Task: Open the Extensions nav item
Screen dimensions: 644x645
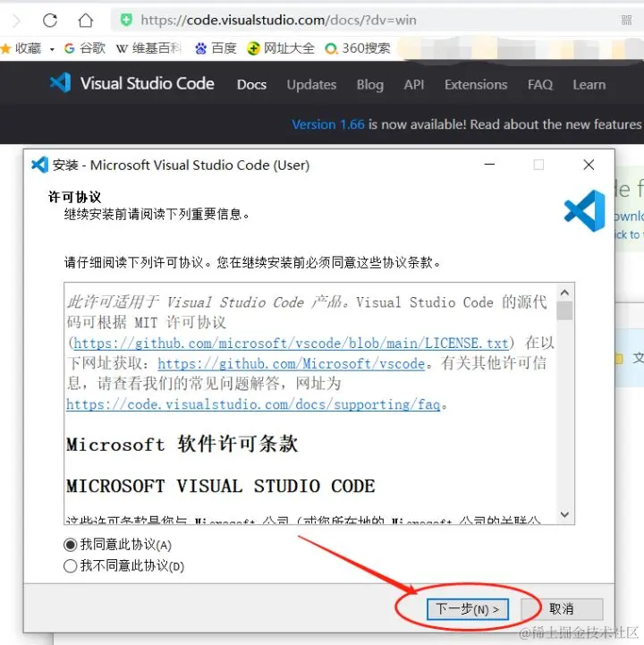Action: (x=476, y=84)
